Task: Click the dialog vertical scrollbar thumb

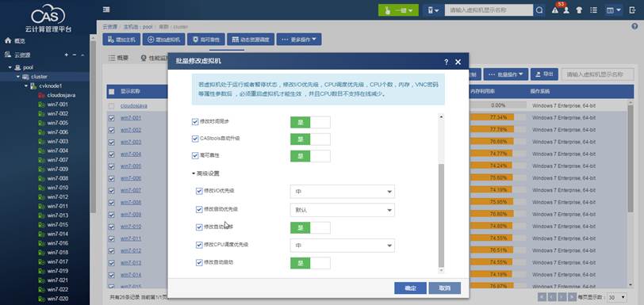Action: (x=441, y=215)
